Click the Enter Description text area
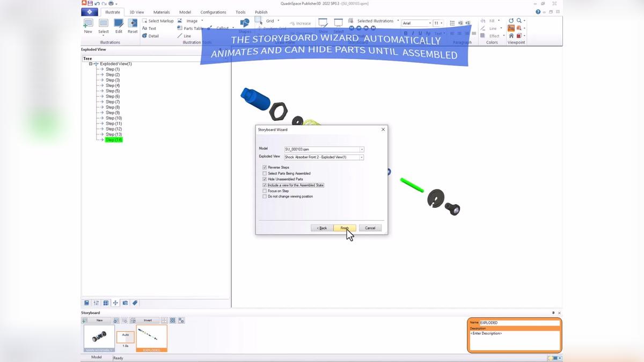Screen dimensions: 644x362 click(x=515, y=341)
